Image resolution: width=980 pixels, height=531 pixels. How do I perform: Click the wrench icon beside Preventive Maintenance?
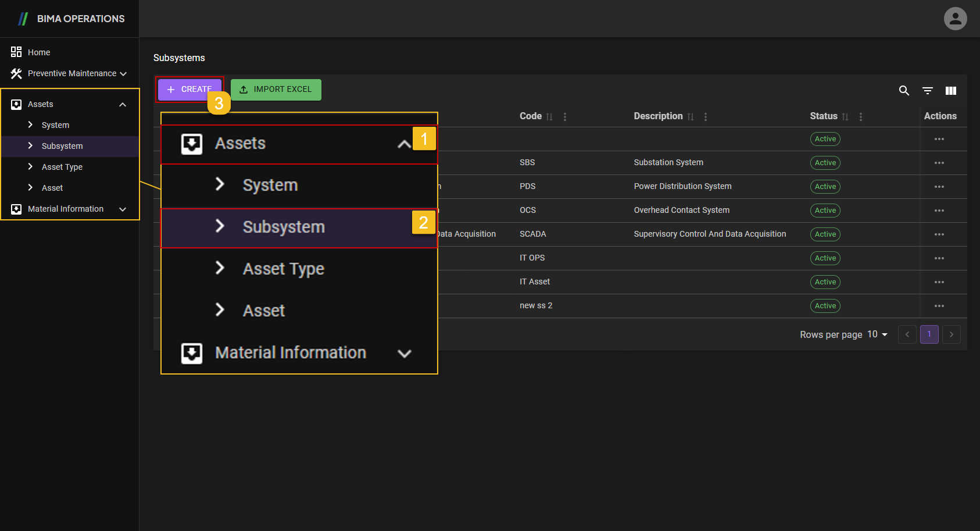coord(16,73)
